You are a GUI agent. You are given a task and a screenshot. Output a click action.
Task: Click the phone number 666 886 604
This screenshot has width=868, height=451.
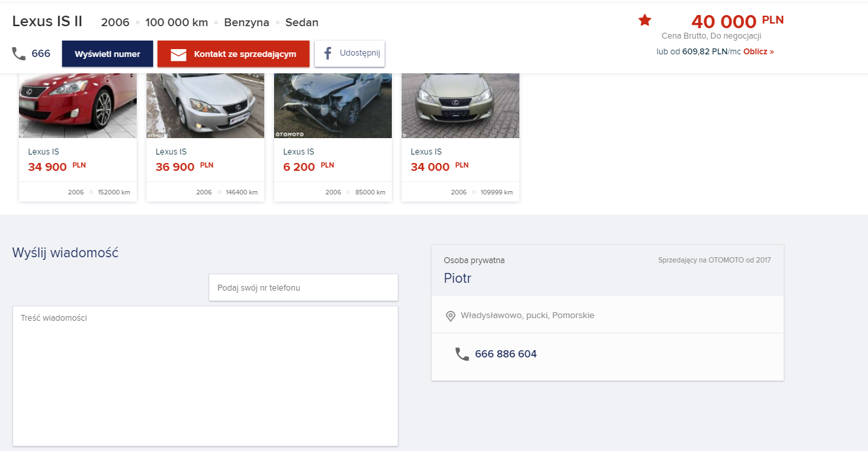click(x=506, y=354)
